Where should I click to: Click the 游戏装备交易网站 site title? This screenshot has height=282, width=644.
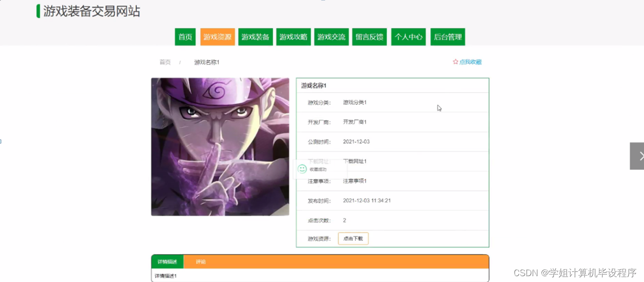click(92, 11)
